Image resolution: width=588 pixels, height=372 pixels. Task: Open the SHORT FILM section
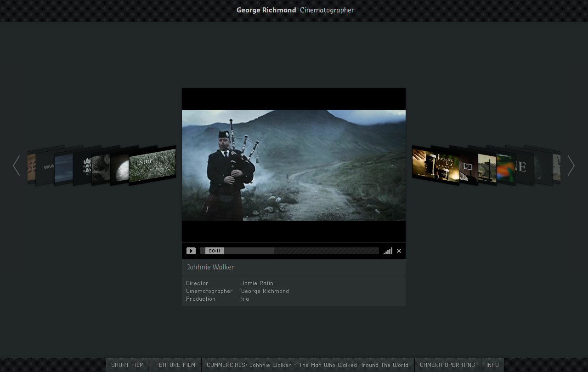pyautogui.click(x=128, y=365)
